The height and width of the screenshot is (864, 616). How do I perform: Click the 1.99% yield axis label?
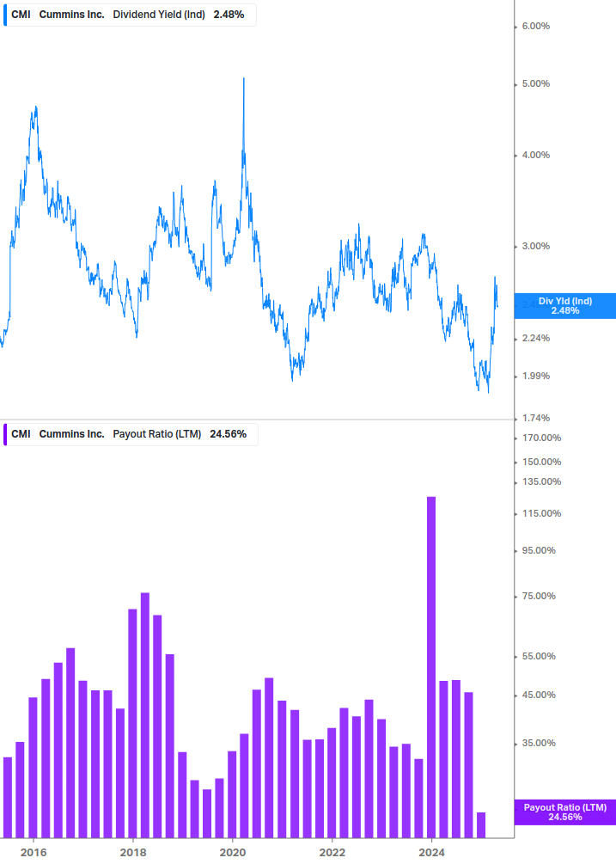(x=536, y=377)
